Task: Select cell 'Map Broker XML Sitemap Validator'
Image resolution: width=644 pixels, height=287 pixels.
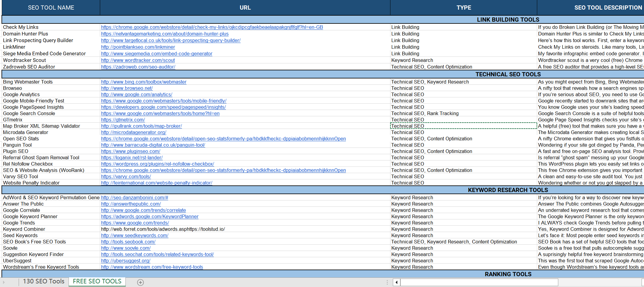Action: [51, 126]
